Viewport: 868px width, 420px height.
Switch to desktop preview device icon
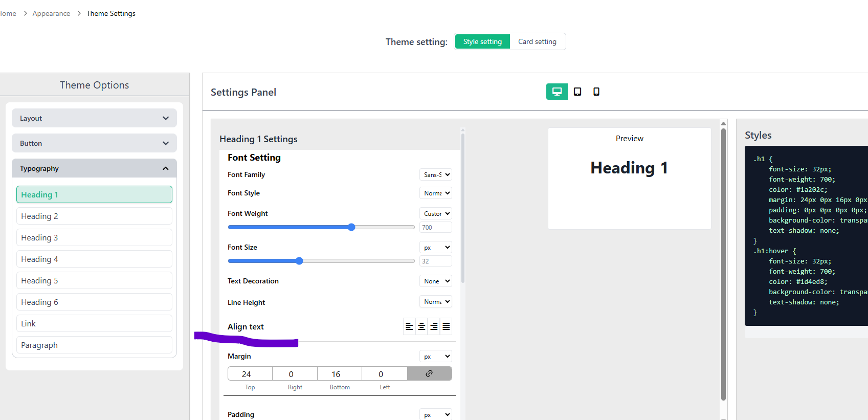(x=557, y=92)
